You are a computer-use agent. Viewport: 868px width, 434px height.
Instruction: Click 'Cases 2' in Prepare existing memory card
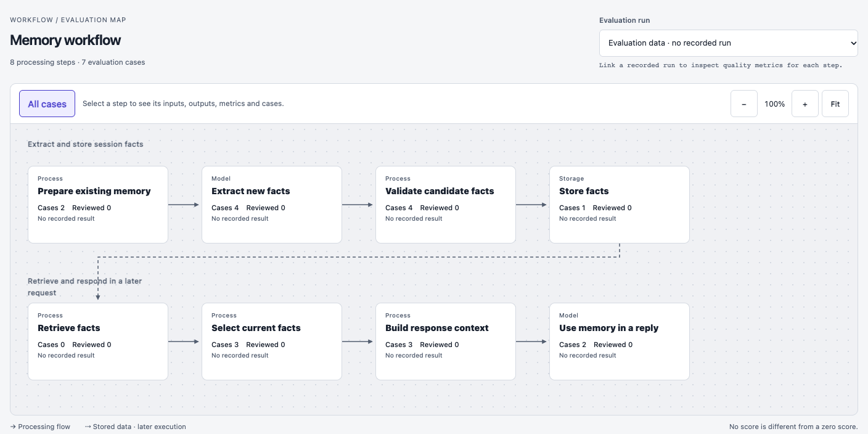tap(51, 208)
